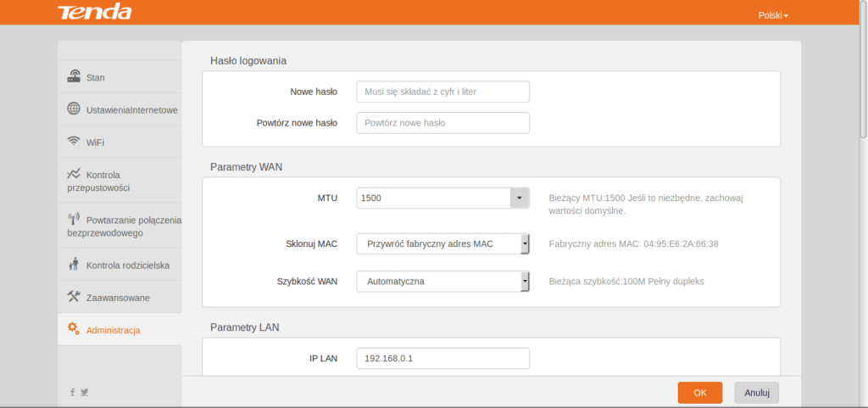This screenshot has height=408, width=868.
Task: Open the Twitter icon link
Action: point(85,392)
